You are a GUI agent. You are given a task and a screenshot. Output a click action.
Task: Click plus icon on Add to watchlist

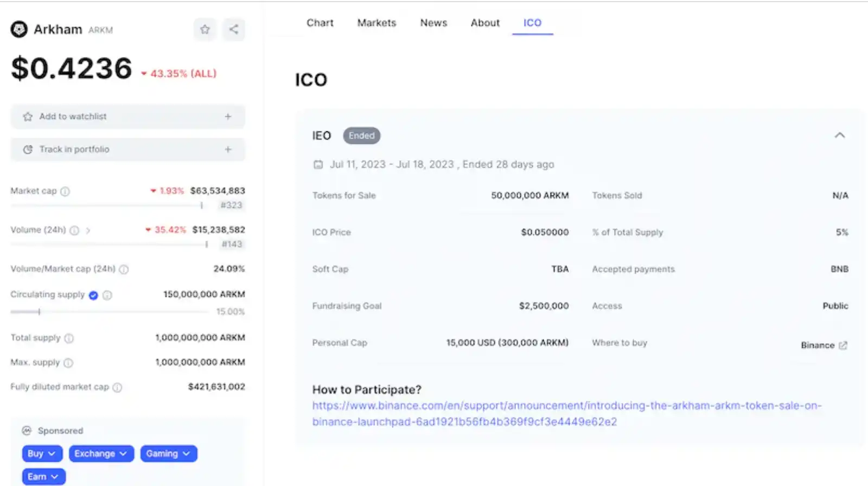click(228, 117)
